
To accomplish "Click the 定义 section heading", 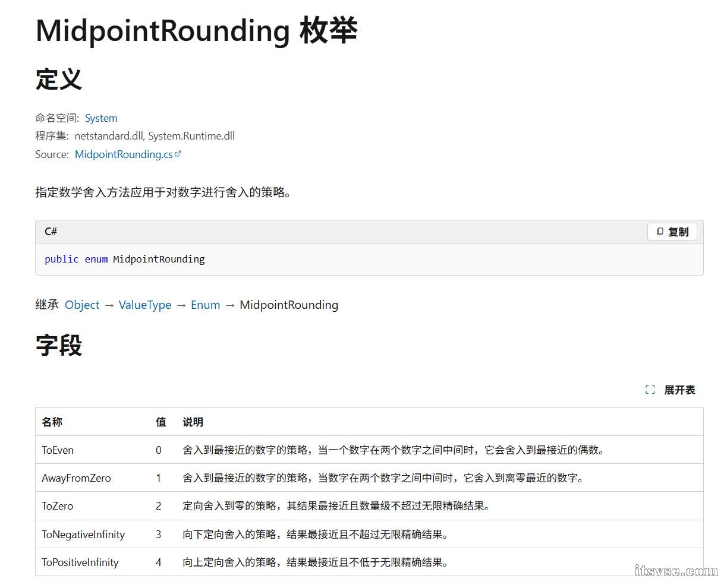I will coord(59,80).
